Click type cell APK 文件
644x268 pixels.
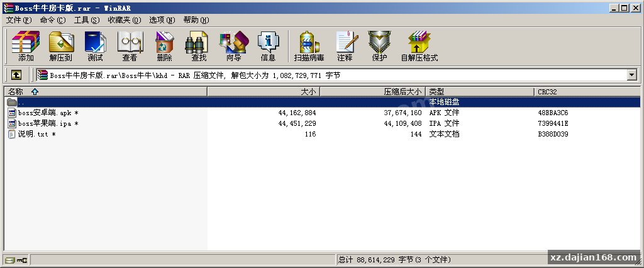coord(445,113)
